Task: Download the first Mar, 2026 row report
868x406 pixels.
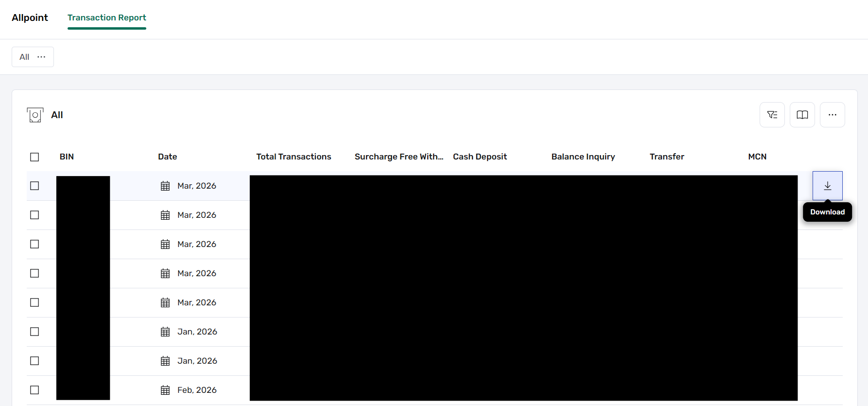Action: (x=827, y=186)
